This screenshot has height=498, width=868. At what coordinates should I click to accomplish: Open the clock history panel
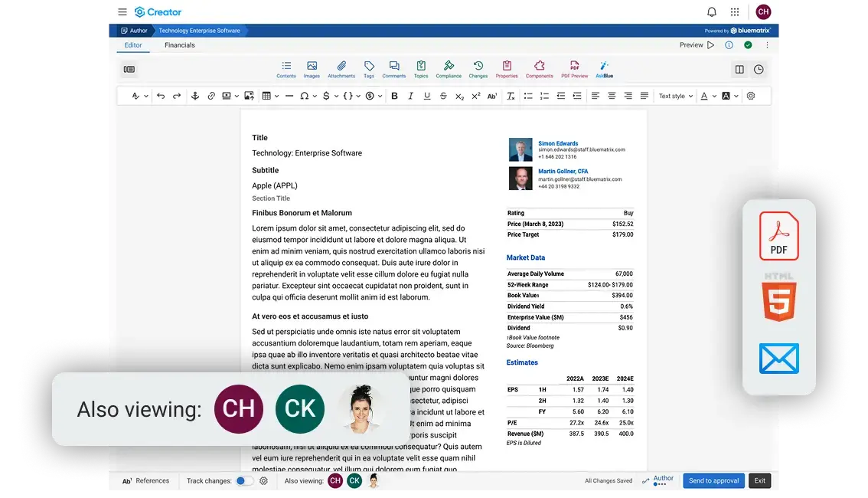click(759, 69)
